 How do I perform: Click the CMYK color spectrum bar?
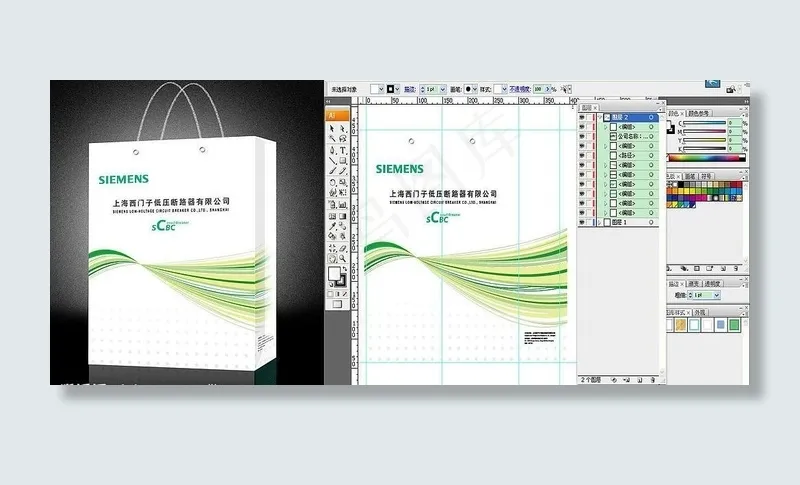coord(706,156)
